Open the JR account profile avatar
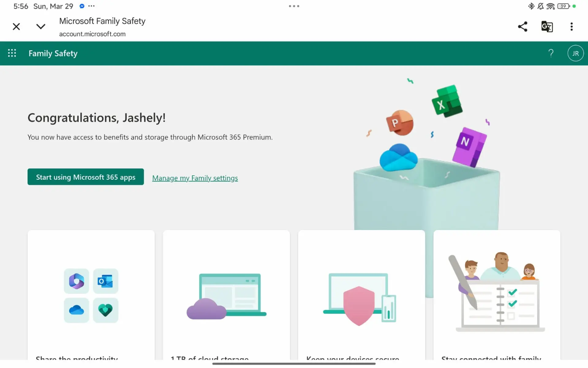Viewport: 588px width, 368px height. pyautogui.click(x=575, y=53)
